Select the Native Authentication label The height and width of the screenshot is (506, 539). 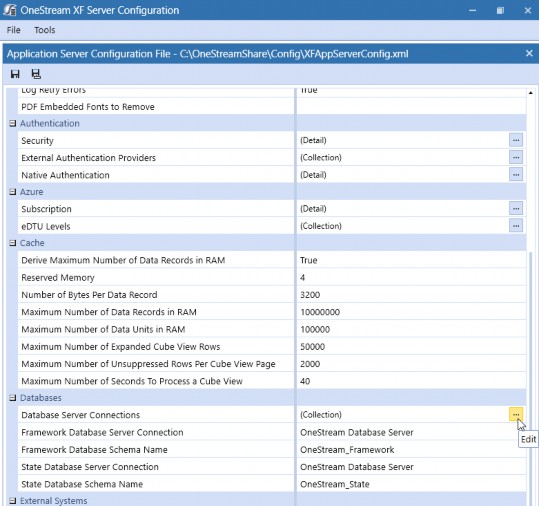pos(65,175)
